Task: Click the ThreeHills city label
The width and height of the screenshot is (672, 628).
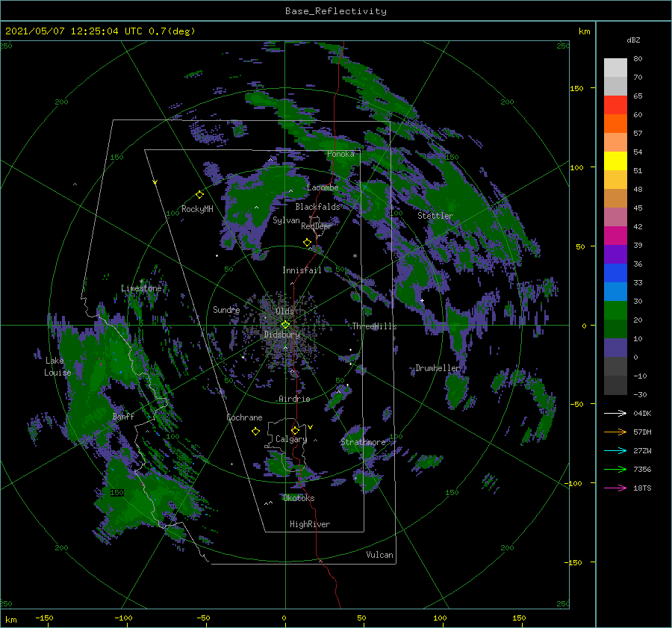Action: pyautogui.click(x=375, y=326)
